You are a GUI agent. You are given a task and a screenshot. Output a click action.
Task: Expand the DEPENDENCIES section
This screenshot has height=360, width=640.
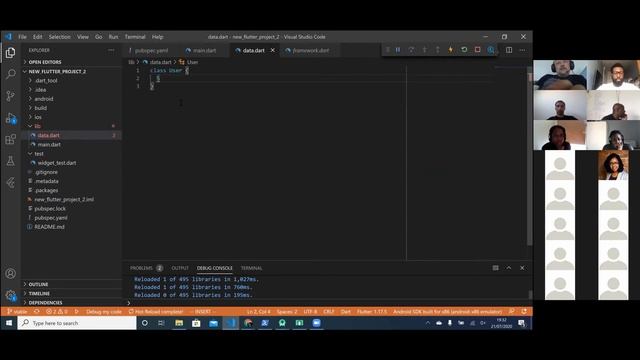click(71, 302)
